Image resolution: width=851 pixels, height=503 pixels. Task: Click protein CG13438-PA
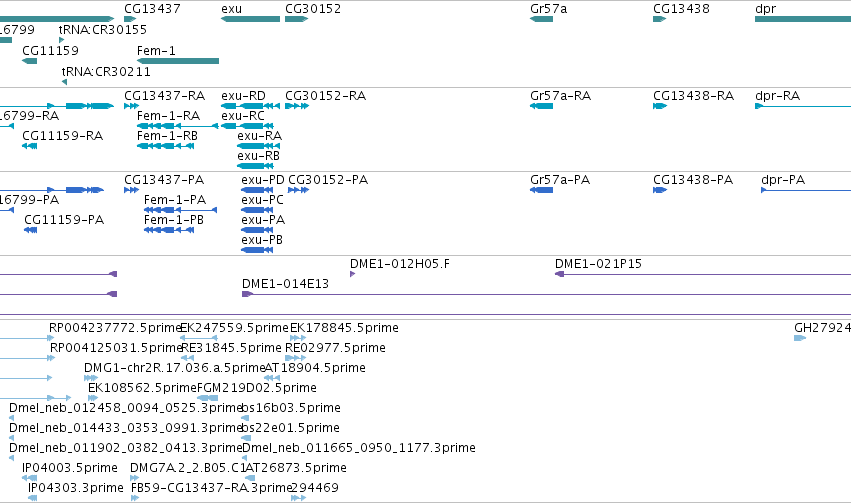693,180
